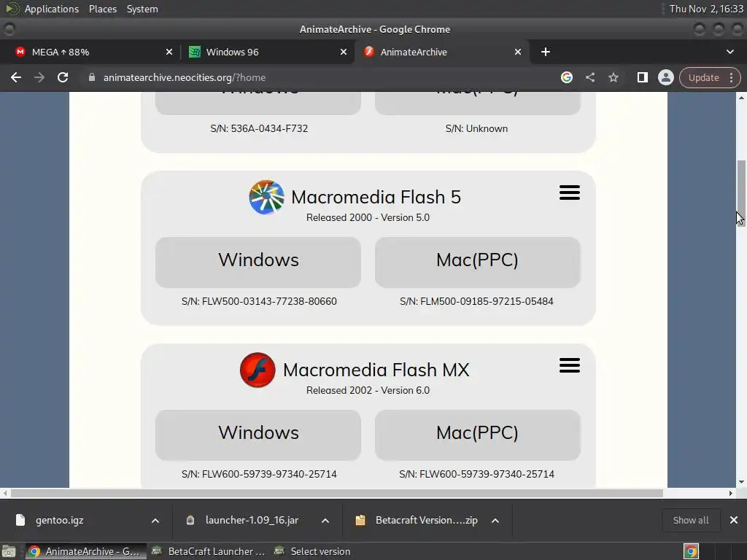This screenshot has height=560, width=747.
Task: Switch to the Windows 96 tab
Action: click(267, 52)
